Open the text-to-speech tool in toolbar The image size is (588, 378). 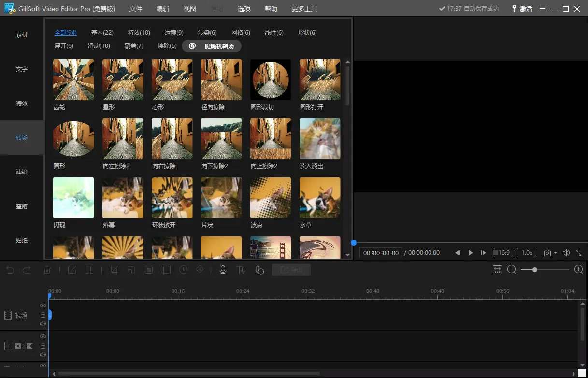[241, 270]
